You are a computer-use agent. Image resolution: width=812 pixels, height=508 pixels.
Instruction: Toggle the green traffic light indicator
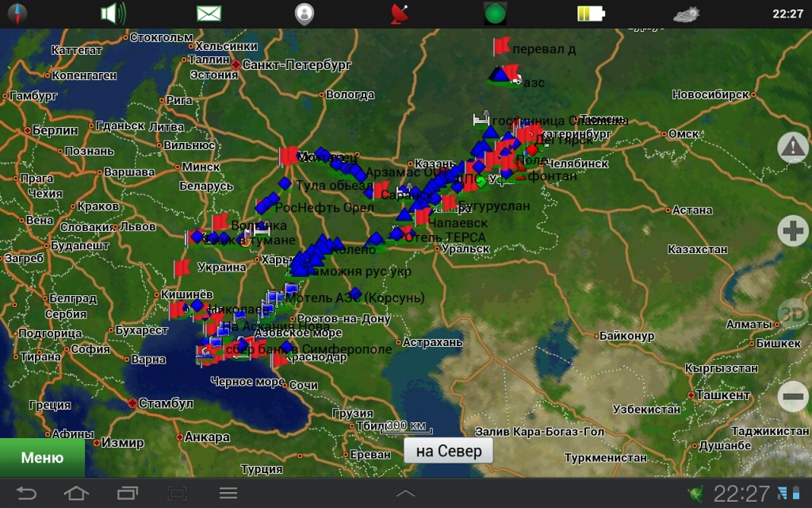[496, 13]
